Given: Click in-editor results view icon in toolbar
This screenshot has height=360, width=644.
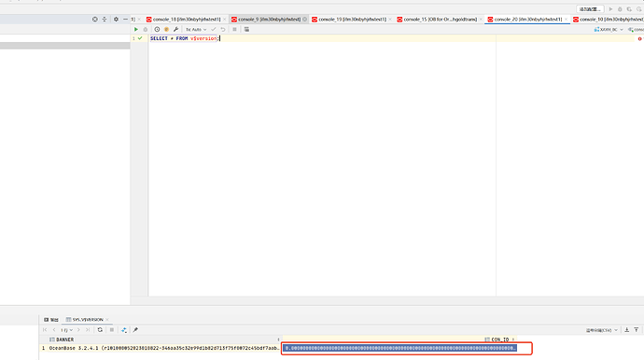Looking at the screenshot, I should 246,30.
